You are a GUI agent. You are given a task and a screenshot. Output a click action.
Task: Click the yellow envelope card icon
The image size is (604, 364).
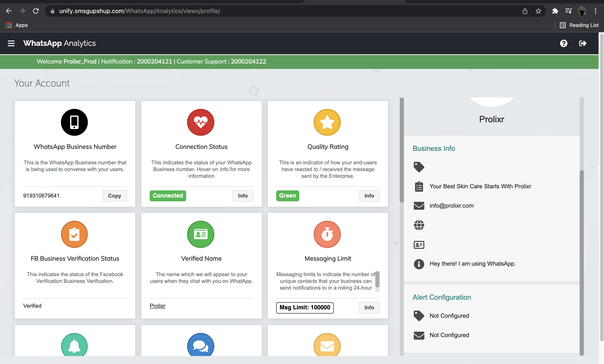[x=327, y=344]
